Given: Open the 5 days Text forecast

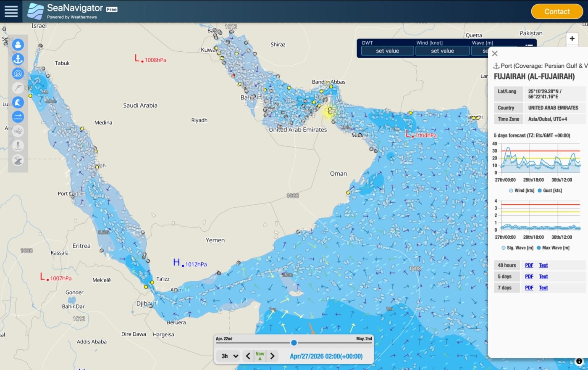Looking at the screenshot, I should [543, 277].
